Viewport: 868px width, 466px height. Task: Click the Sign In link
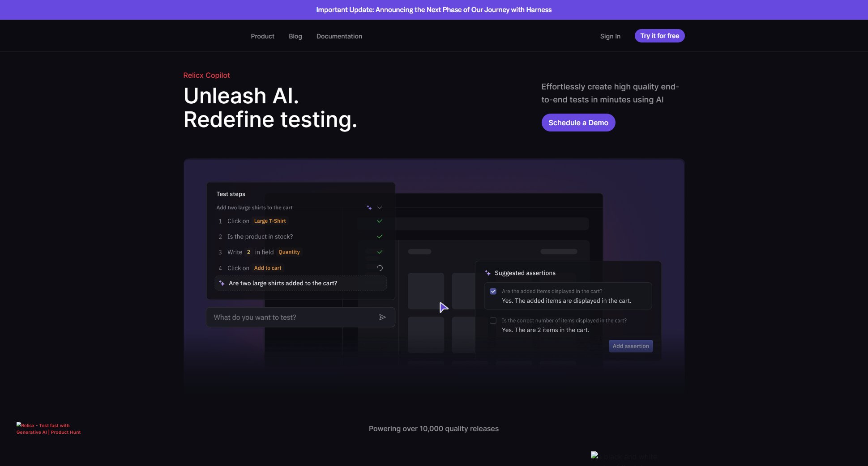pyautogui.click(x=610, y=36)
